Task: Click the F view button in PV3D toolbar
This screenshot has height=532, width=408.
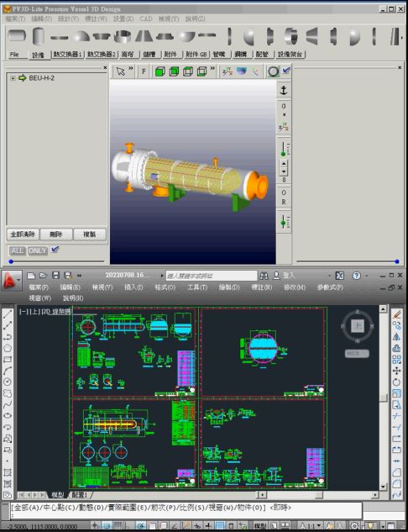Action: [x=144, y=71]
